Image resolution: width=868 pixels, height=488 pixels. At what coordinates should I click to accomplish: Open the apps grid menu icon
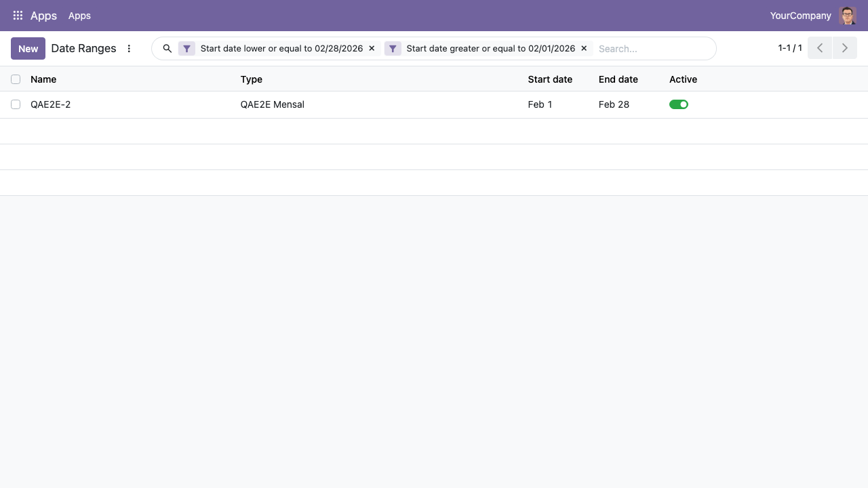(18, 16)
